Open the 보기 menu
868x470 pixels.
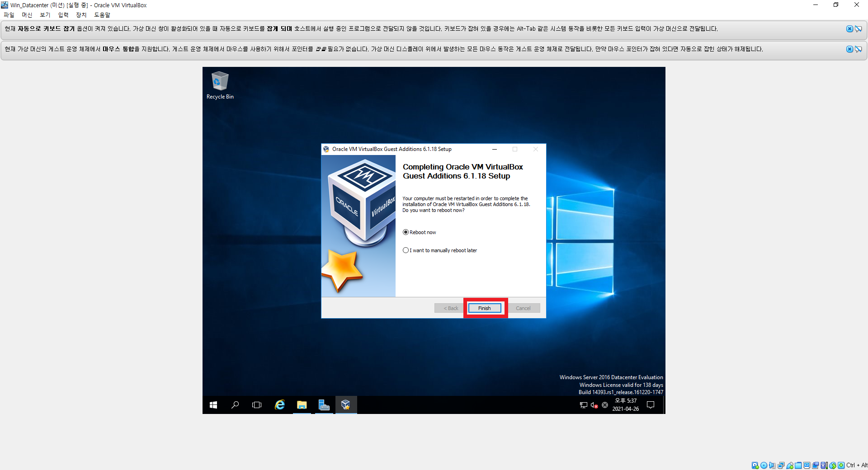[x=45, y=15]
